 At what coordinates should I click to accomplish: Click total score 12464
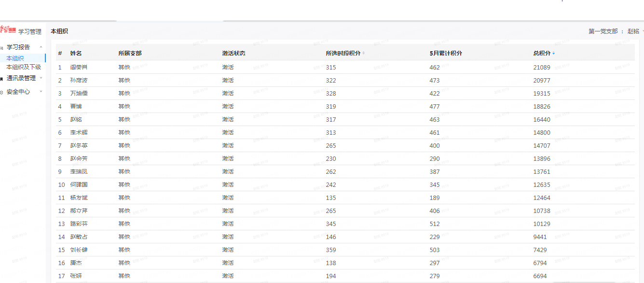coord(542,198)
